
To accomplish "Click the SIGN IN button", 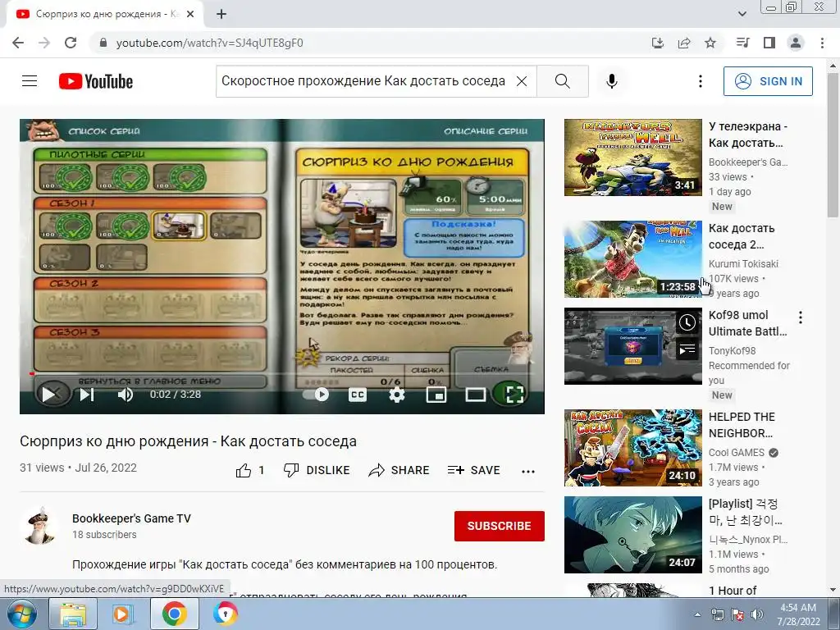I will (768, 81).
